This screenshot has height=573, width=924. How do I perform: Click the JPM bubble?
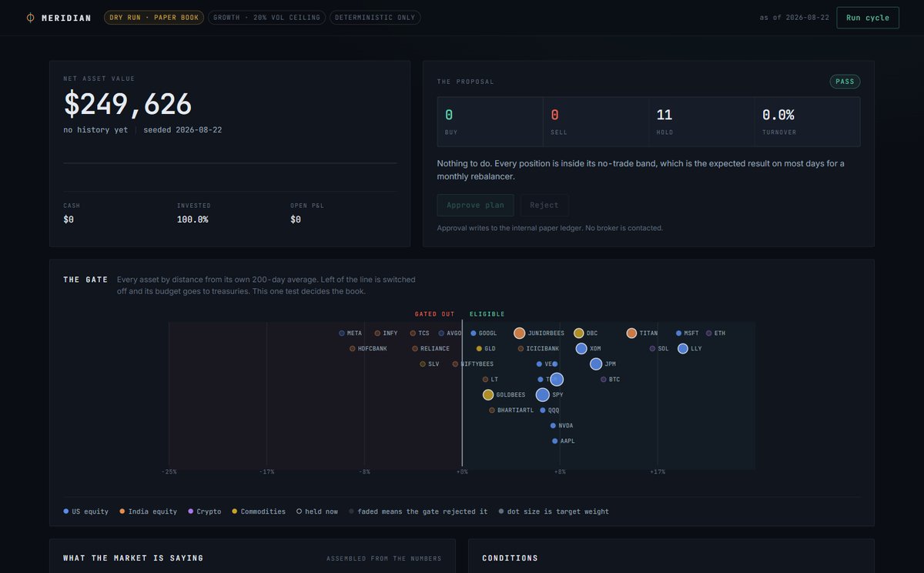tap(596, 364)
